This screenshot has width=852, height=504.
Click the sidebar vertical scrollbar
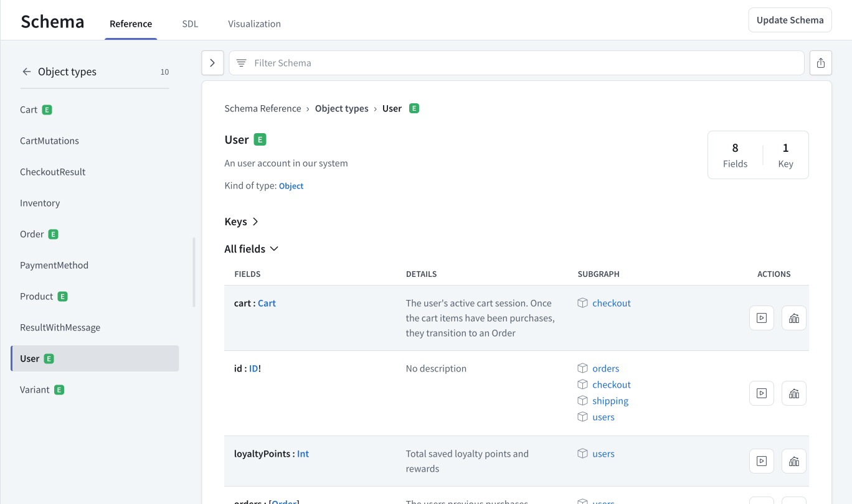[194, 272]
